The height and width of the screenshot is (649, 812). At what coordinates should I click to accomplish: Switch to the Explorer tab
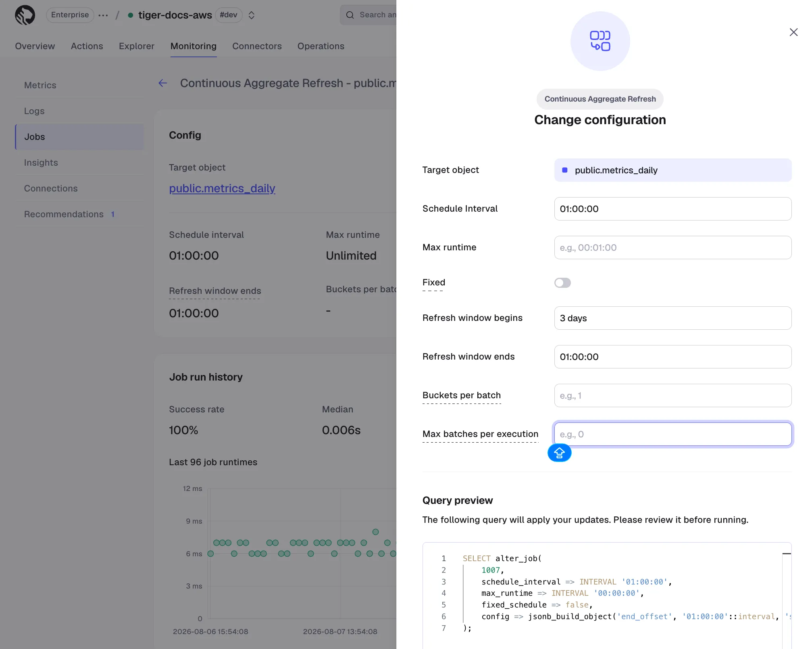(x=137, y=46)
